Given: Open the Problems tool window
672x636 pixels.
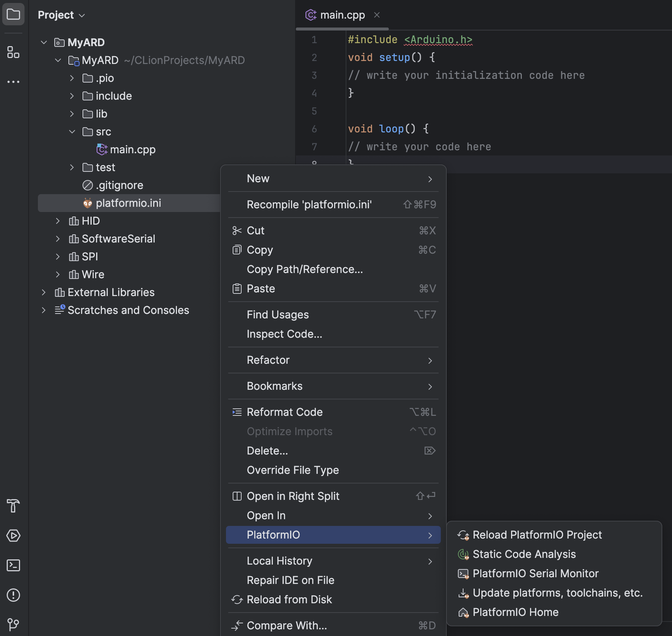Looking at the screenshot, I should 14,595.
